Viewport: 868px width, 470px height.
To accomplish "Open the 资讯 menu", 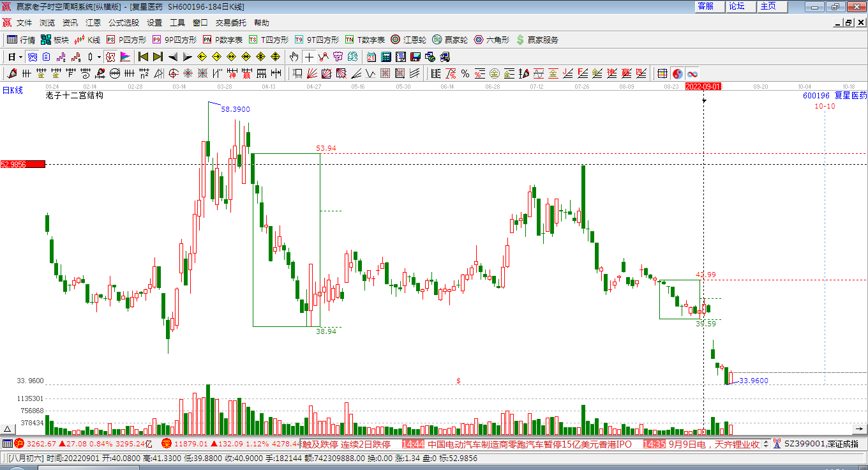I will (70, 22).
